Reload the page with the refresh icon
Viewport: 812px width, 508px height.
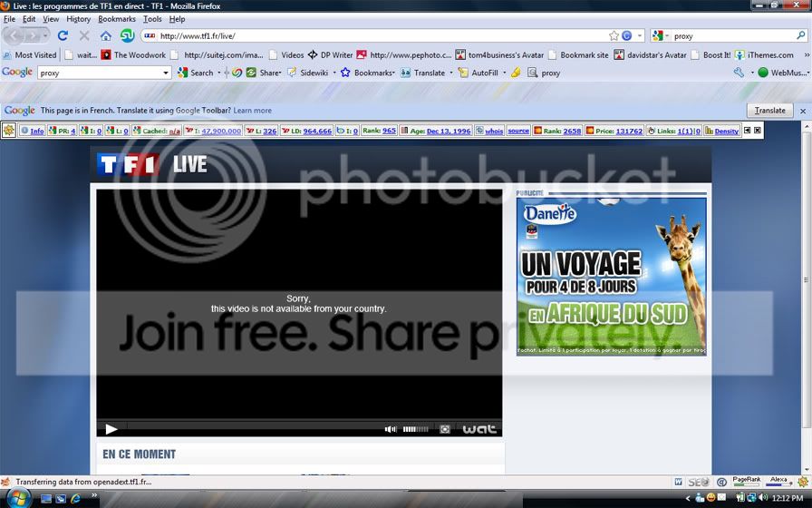[63, 35]
